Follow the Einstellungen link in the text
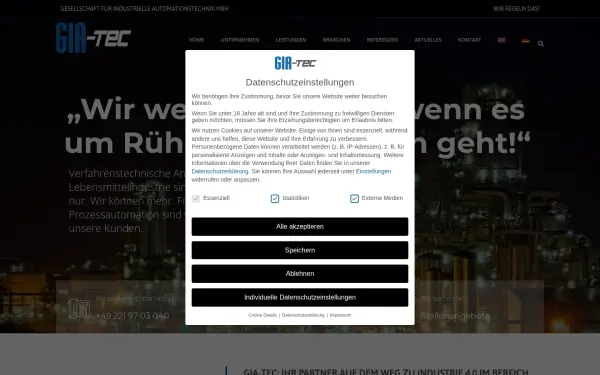The image size is (600, 375). (x=373, y=171)
